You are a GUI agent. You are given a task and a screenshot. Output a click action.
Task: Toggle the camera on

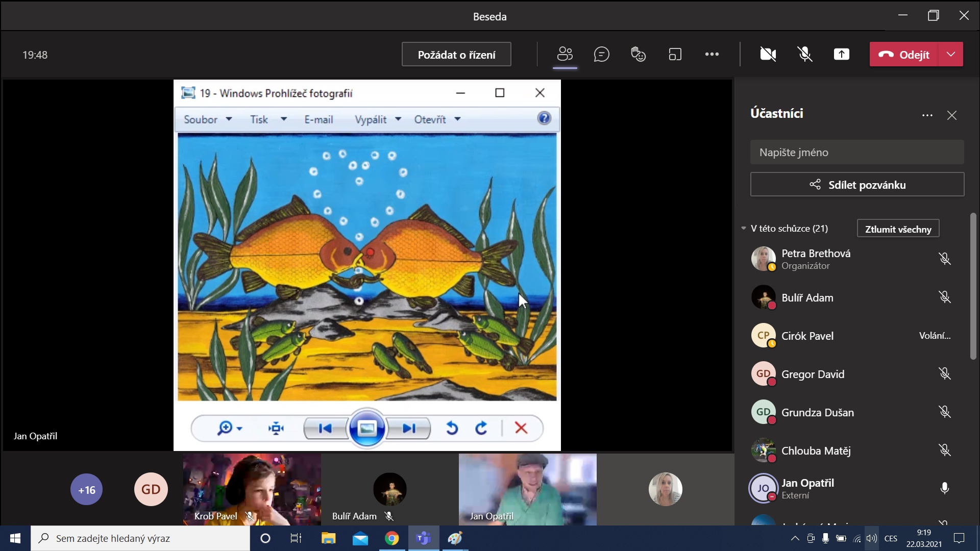[768, 54]
